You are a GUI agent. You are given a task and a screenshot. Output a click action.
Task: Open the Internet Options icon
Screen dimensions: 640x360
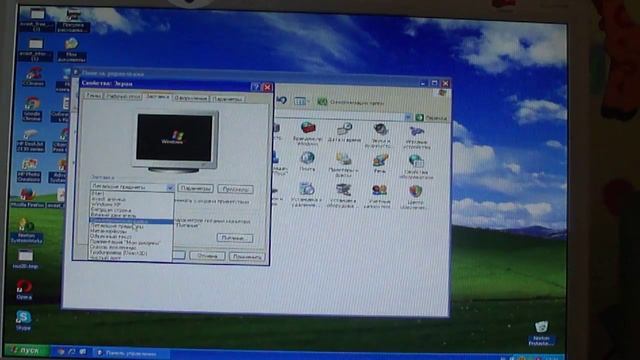416,167
